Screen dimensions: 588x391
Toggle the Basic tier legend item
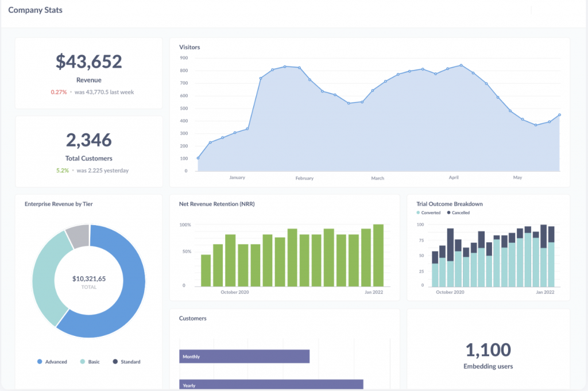[x=90, y=362]
